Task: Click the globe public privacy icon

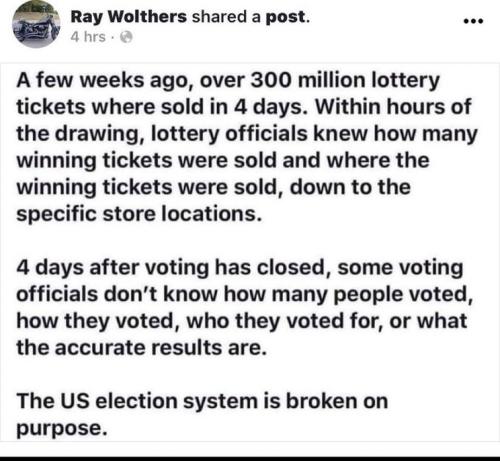Action: pos(126,37)
